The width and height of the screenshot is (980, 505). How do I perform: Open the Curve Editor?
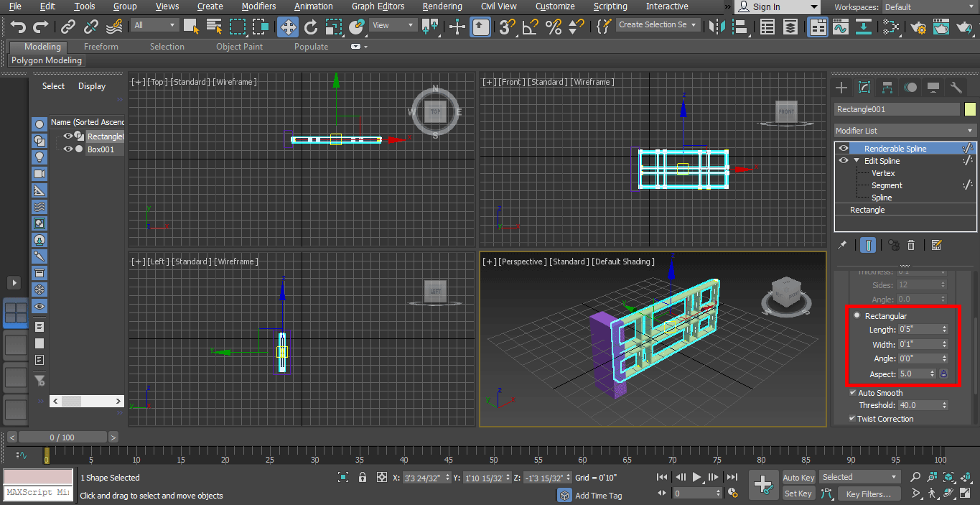tap(840, 27)
